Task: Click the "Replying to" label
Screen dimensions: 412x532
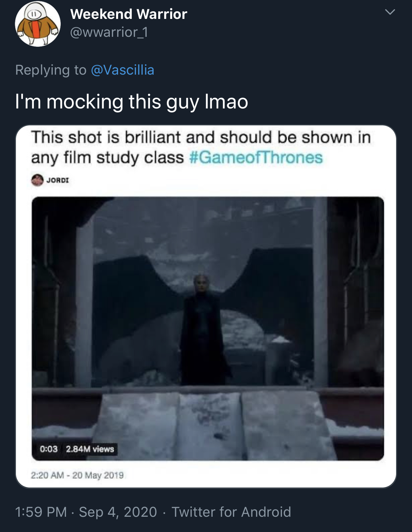Action: pos(51,70)
